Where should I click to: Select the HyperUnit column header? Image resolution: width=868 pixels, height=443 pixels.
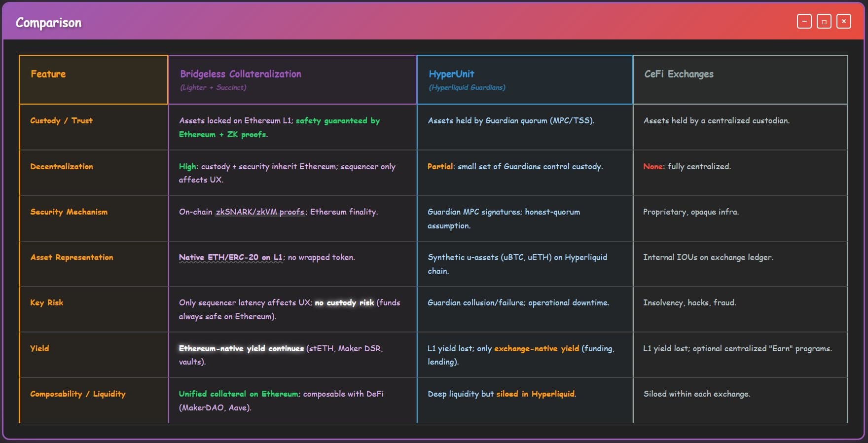[x=525, y=79]
